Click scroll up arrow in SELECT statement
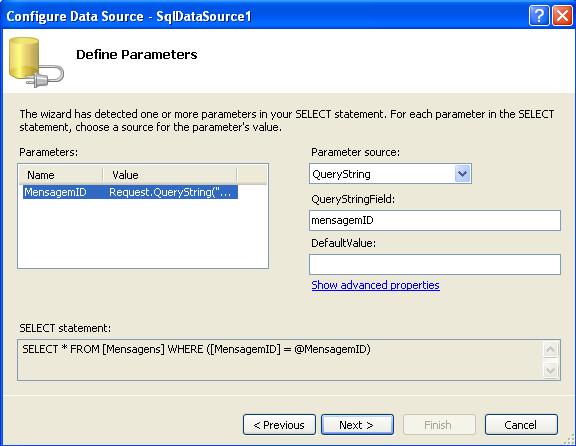Screen dimensions: 576x446 (550, 349)
